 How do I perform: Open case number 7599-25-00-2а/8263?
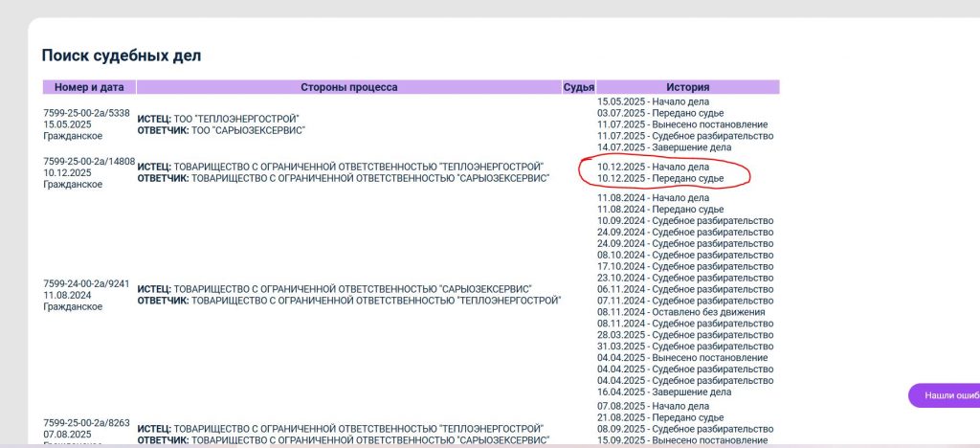point(87,422)
